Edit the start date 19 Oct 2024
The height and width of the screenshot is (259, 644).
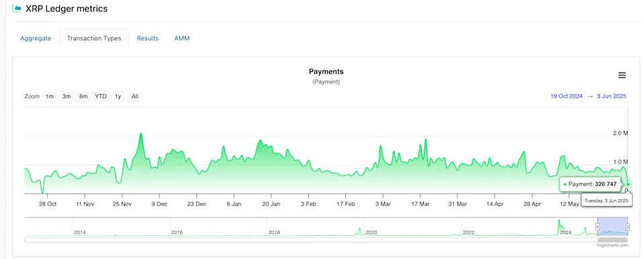pos(566,96)
